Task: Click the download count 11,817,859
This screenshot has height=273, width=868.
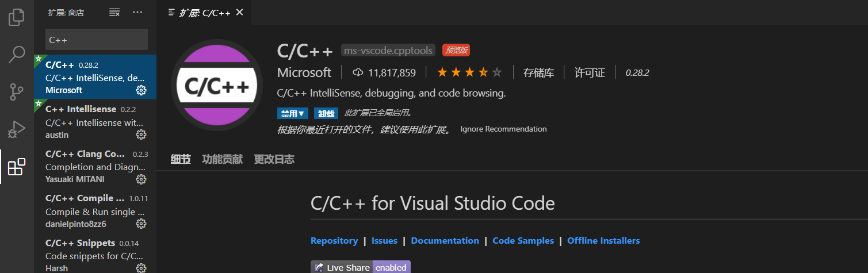Action: coord(384,72)
